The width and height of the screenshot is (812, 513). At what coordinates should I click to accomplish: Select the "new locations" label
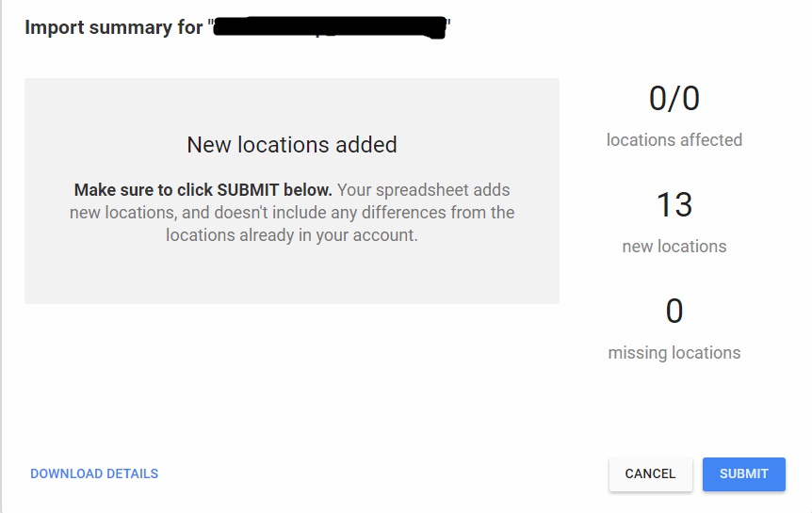tap(674, 247)
